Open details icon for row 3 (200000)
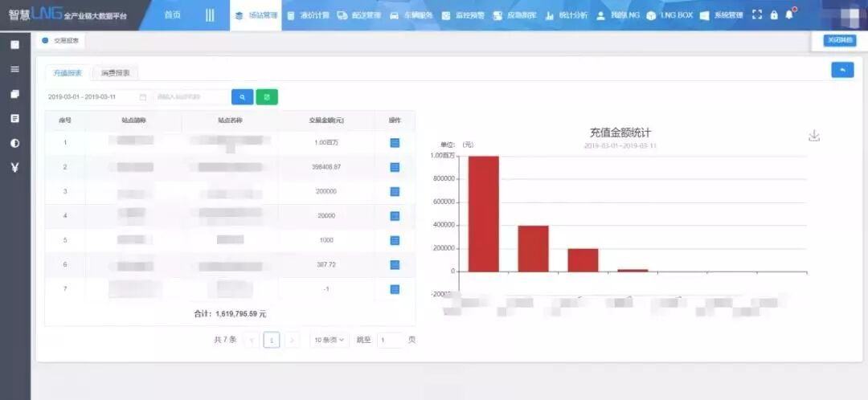 tap(395, 191)
